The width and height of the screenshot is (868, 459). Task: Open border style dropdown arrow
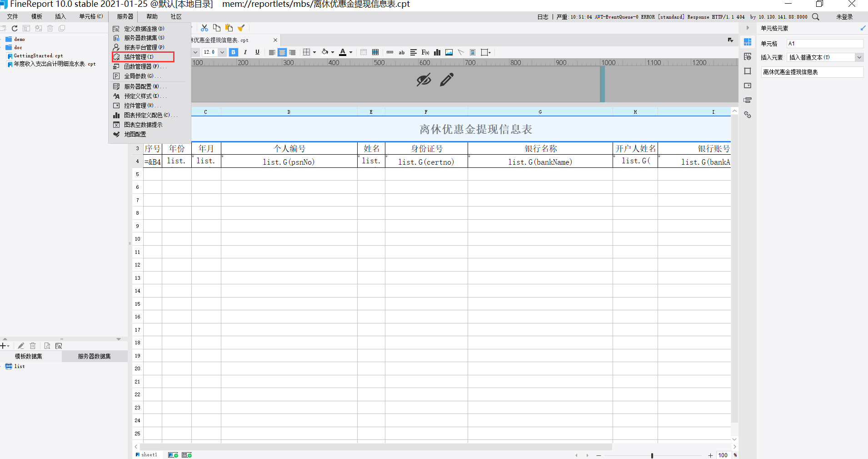point(314,52)
